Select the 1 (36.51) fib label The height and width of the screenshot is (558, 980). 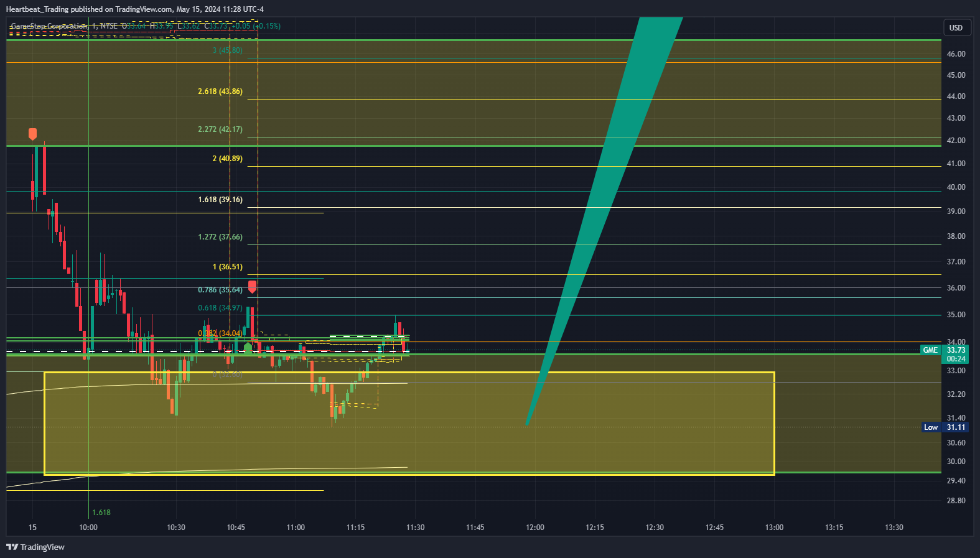[x=228, y=267]
